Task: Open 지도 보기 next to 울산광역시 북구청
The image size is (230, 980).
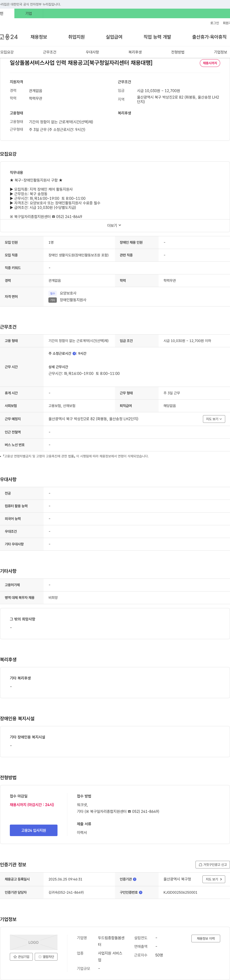Action: click(x=214, y=879)
